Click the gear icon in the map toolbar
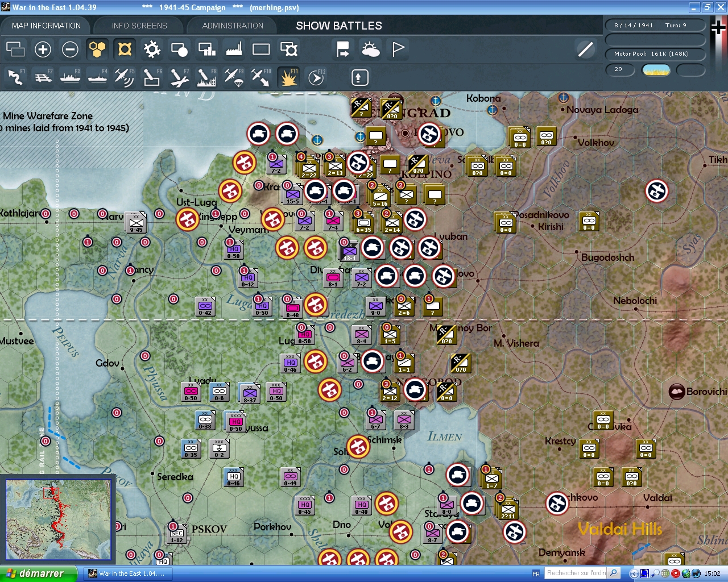 point(152,49)
